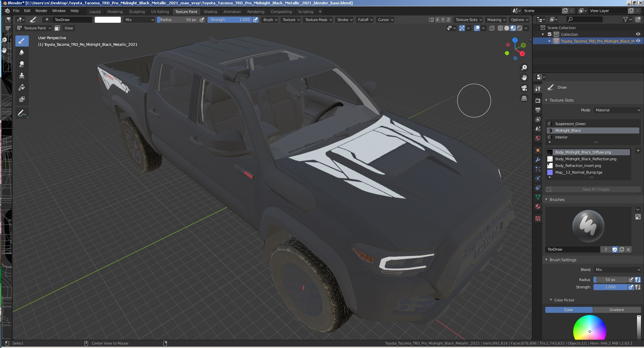Viewport: 644px width, 348px height.
Task: Select the Draw brush tool
Action: pyautogui.click(x=22, y=41)
